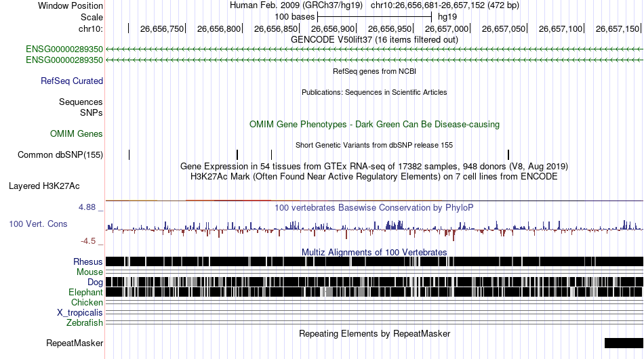Click the 26,656,950 ruler position
Image resolution: width=644 pixels, height=359 pixels.
pyautogui.click(x=390, y=28)
